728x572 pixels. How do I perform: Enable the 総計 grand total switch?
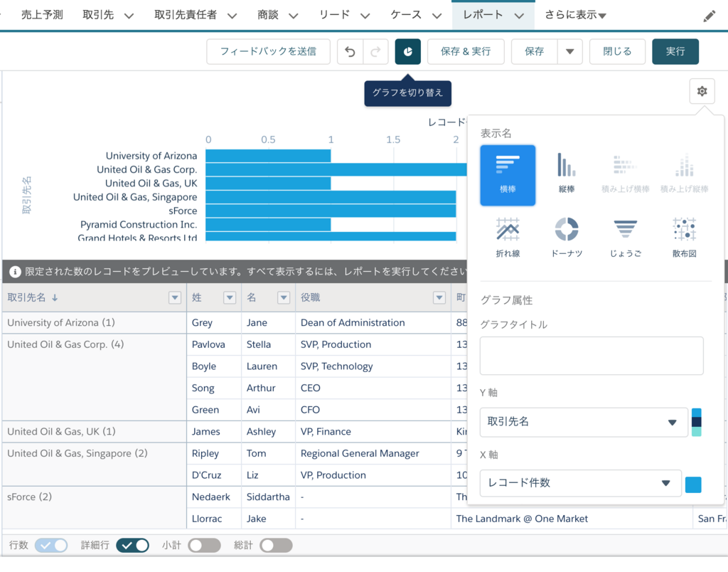click(276, 545)
